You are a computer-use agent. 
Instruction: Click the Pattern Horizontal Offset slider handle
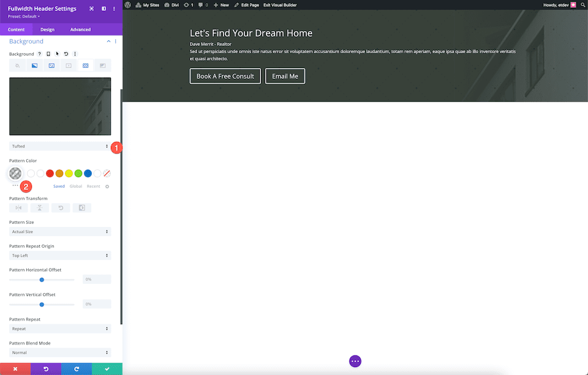click(x=42, y=280)
